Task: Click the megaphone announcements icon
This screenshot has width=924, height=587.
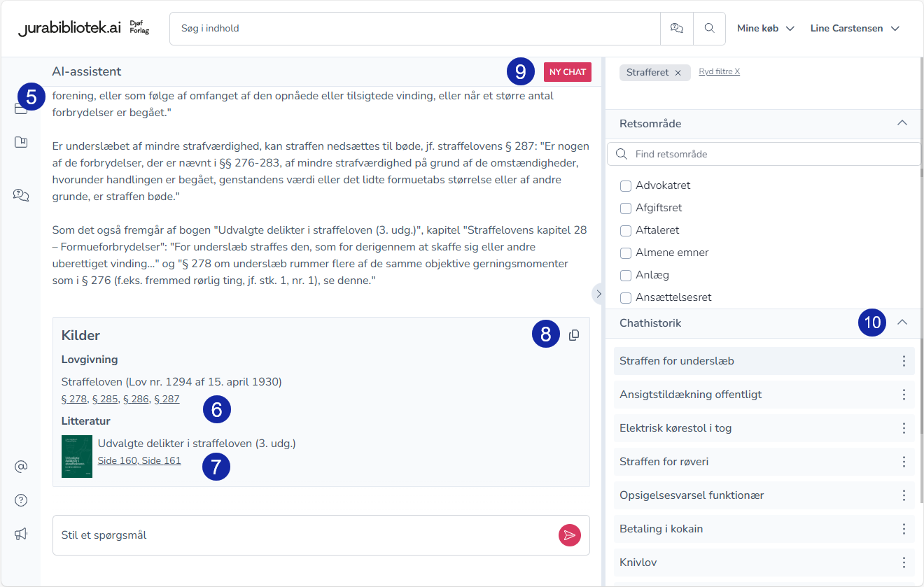Action: [21, 534]
